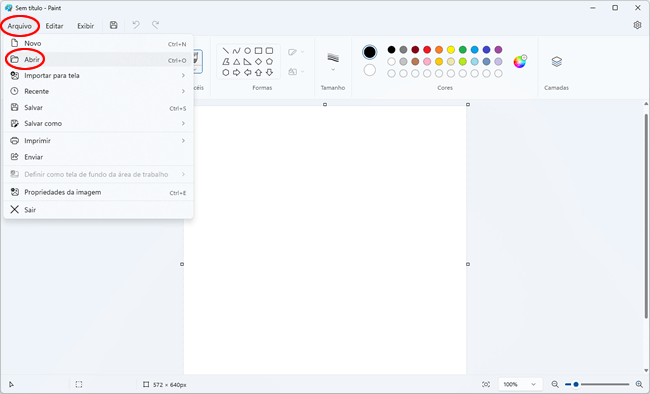Click the fit to window icon
Screen dimensions: 650x394
486,384
